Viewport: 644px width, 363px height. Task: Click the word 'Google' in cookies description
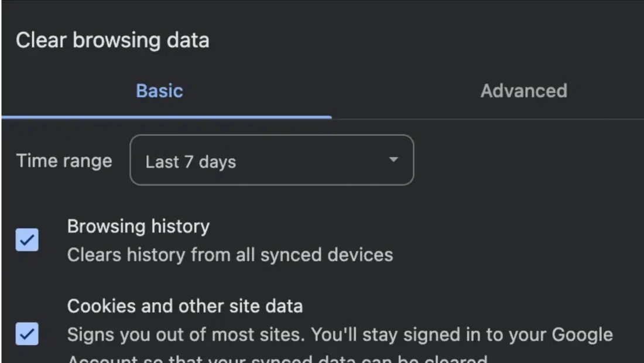582,335
